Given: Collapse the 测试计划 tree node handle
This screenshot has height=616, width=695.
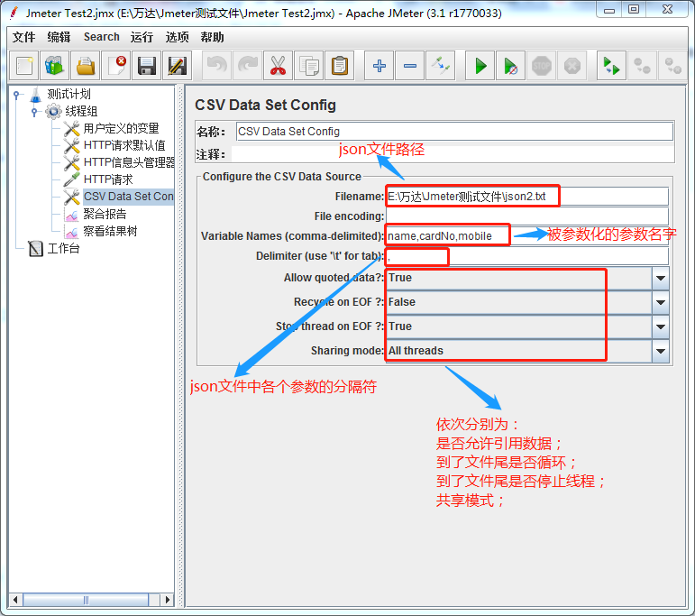Looking at the screenshot, I should point(17,95).
